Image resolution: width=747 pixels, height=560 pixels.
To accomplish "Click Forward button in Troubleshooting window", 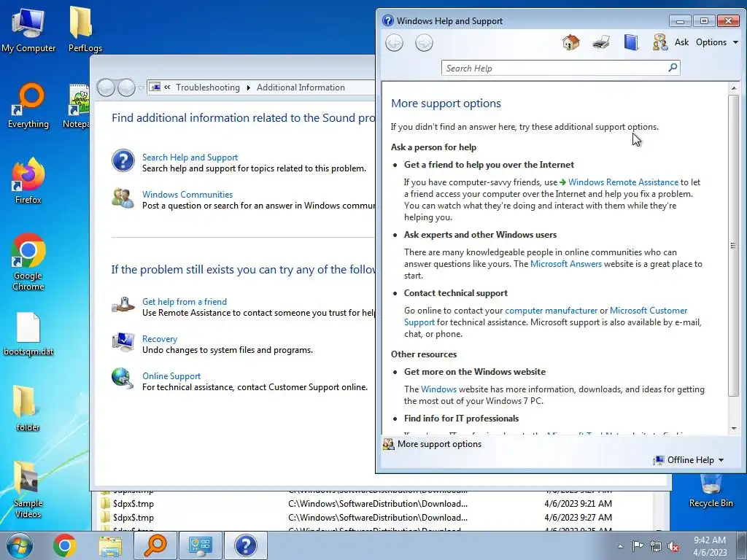I will 126,87.
